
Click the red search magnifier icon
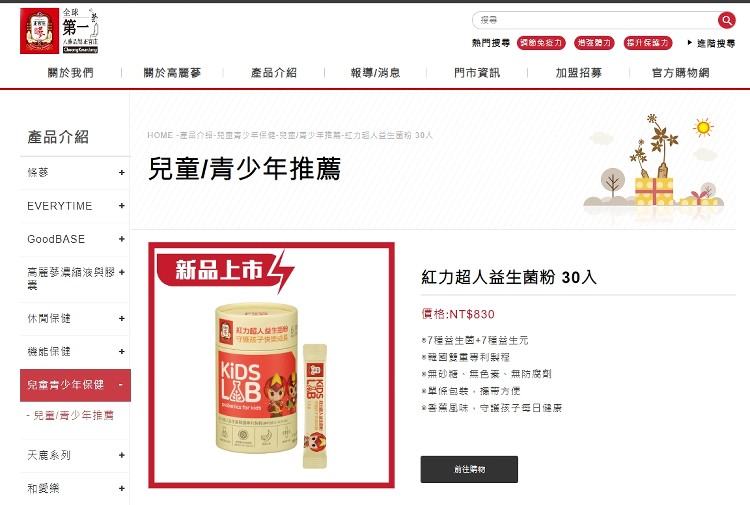pos(727,20)
